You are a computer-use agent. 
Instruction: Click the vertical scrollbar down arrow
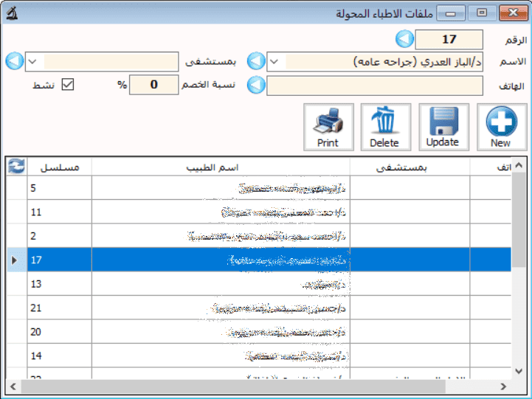[x=520, y=370]
